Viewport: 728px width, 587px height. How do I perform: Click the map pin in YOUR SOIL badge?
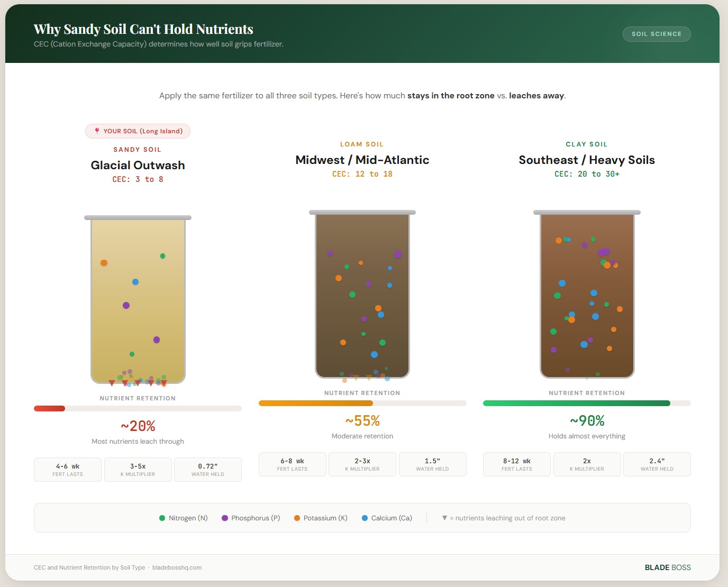[x=97, y=131]
